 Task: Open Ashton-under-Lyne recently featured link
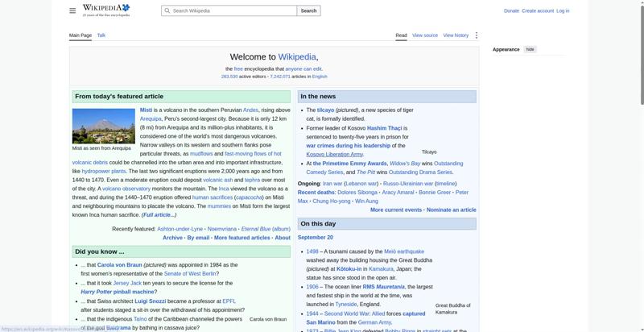tap(180, 229)
